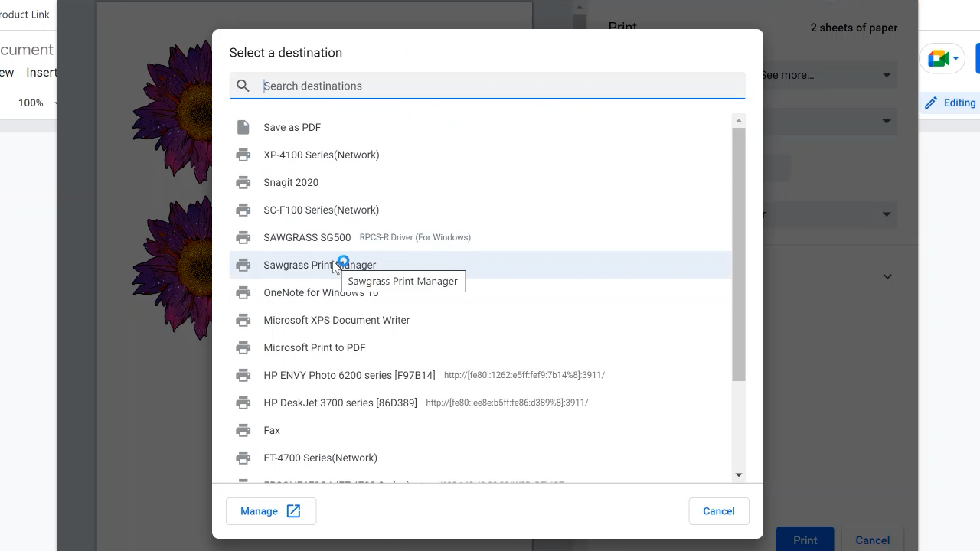
Task: Click the search magnifier icon
Action: point(243,86)
